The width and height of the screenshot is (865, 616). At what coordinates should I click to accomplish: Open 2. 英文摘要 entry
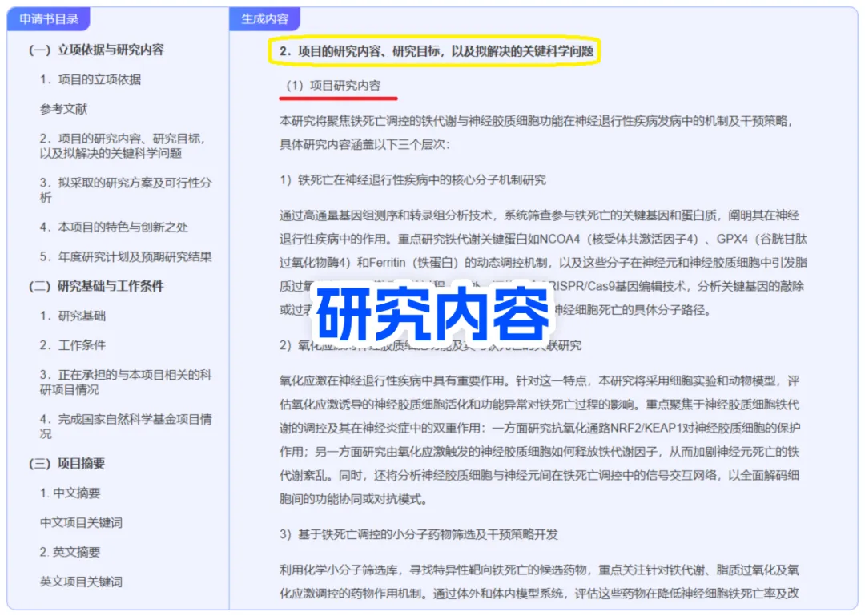point(70,552)
